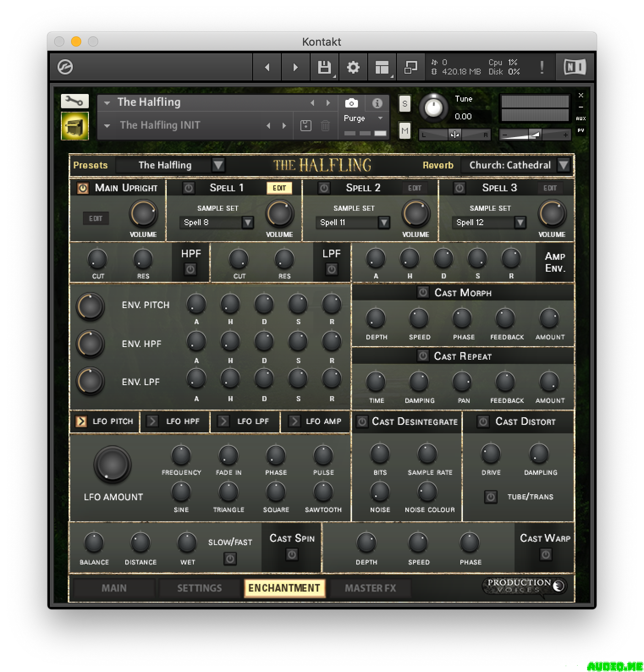644x672 pixels.
Task: Toggle the Main Upright power button
Action: click(83, 188)
